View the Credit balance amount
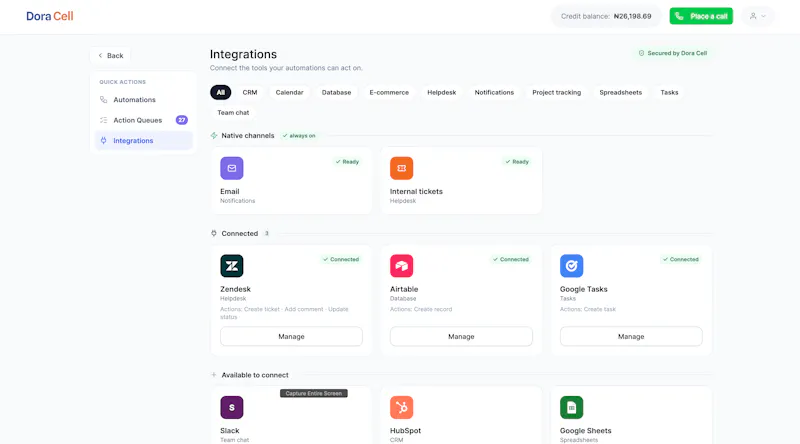Image resolution: width=800 pixels, height=444 pixels. point(632,16)
